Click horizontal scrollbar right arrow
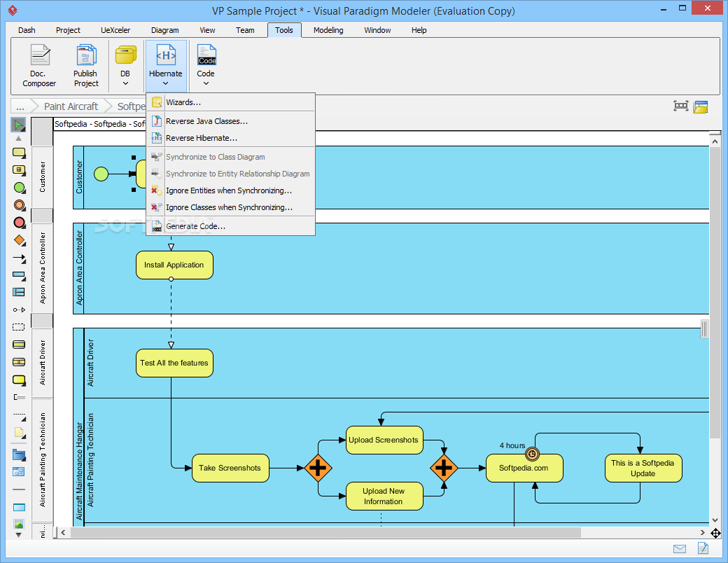This screenshot has height=563, width=728. click(x=703, y=532)
